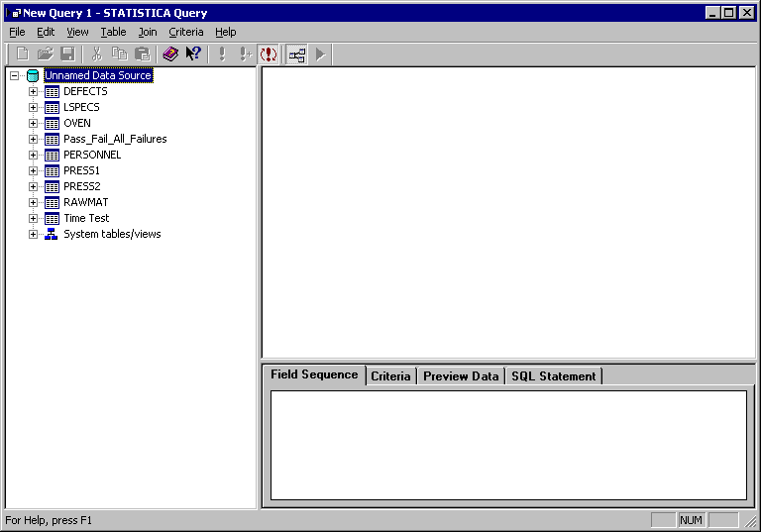The width and height of the screenshot is (761, 532).
Task: Click the DEFECTS table icon
Action: (x=52, y=92)
